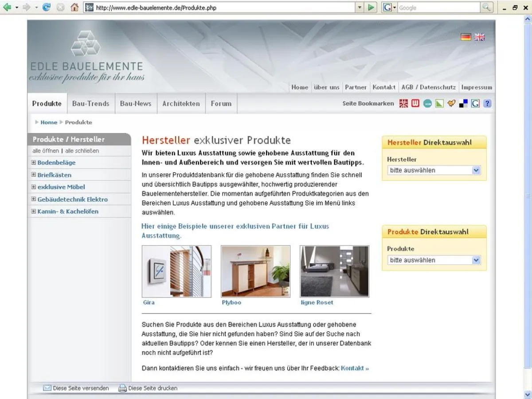Open the Architekten tab
Viewport: 532px width, 399px height.
click(x=181, y=104)
